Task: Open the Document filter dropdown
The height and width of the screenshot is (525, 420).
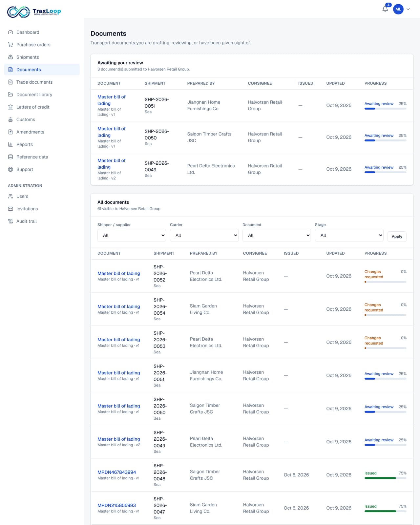Action: (x=277, y=235)
